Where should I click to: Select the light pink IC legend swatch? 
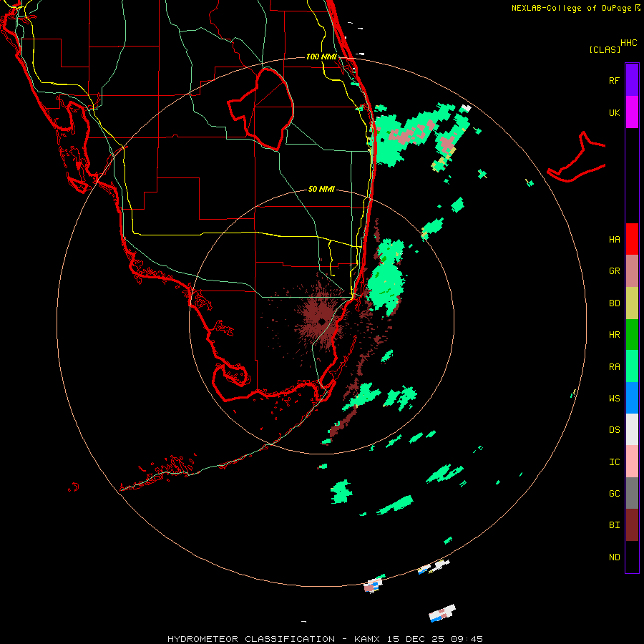pyautogui.click(x=632, y=462)
